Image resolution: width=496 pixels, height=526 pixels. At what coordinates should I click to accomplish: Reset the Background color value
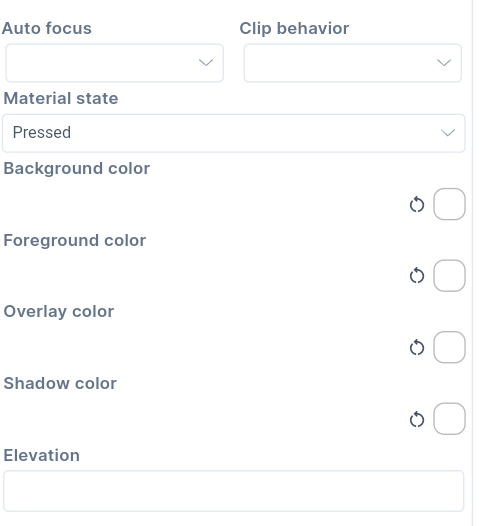(417, 204)
